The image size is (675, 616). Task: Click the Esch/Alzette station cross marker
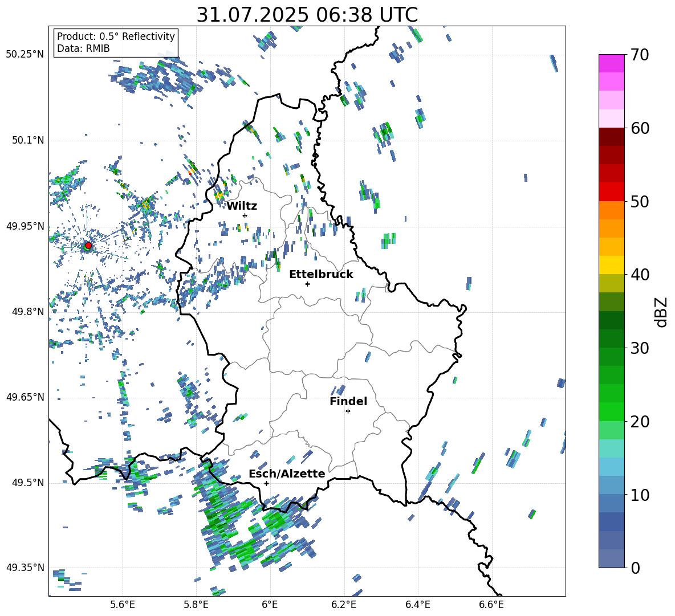click(266, 483)
